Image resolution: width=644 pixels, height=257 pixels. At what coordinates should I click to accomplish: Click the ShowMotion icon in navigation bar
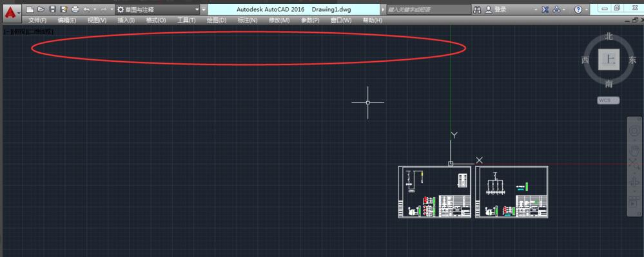click(634, 202)
